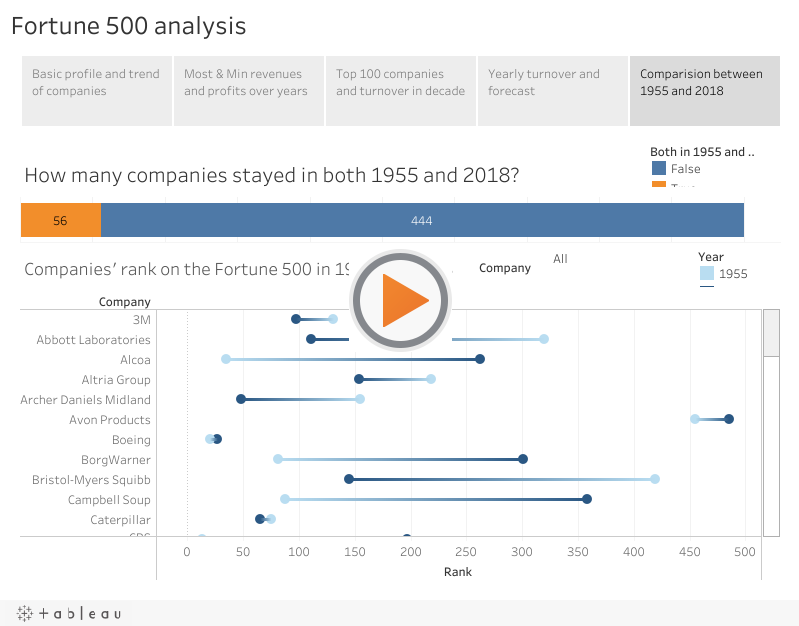
Task: Select the 1955 light blue legend swatch
Action: pos(707,273)
